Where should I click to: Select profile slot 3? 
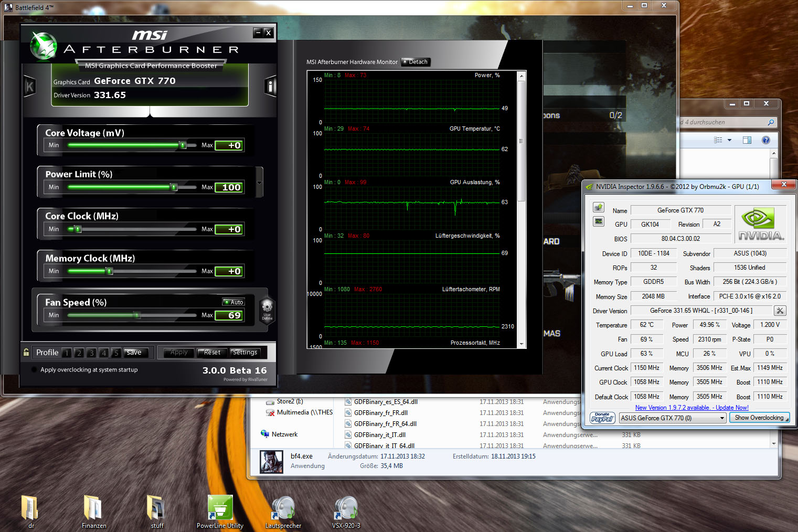coord(91,353)
